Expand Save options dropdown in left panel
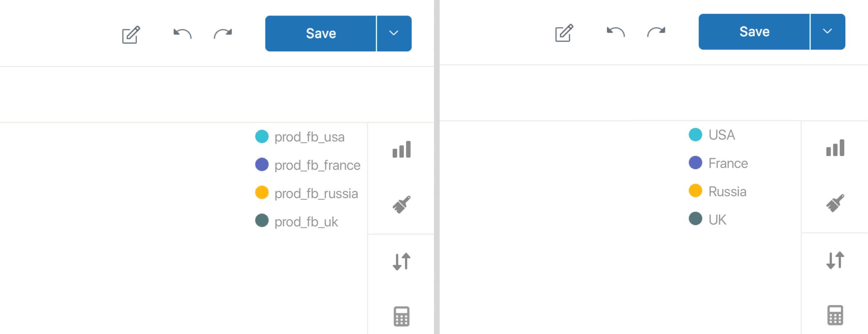868x334 pixels. pos(394,33)
